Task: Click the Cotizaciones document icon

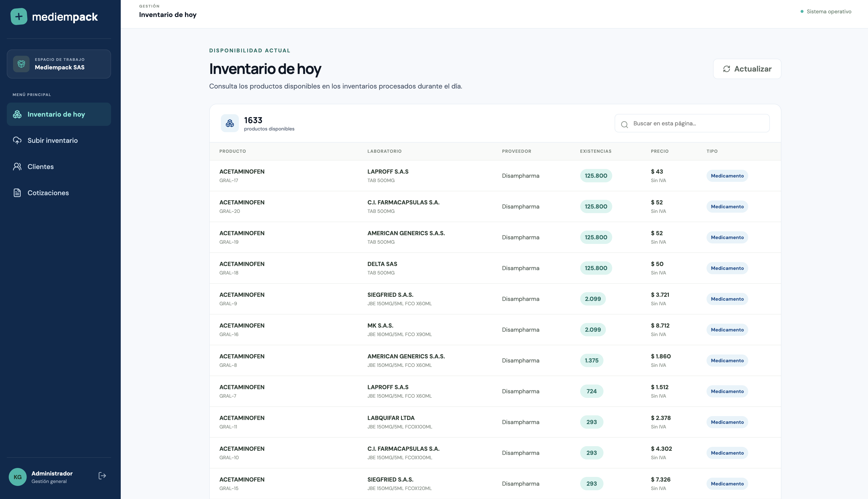Action: 17,193
